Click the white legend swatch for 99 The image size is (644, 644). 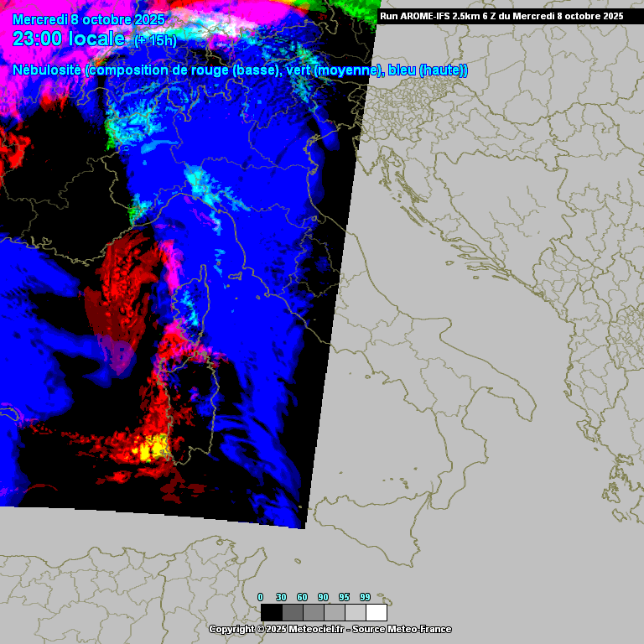coord(377,612)
